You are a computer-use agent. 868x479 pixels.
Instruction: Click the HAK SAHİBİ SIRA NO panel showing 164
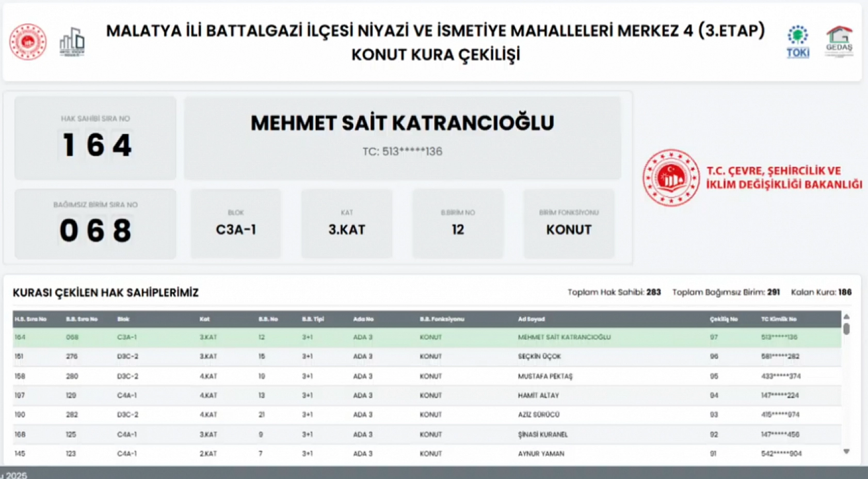coord(95,137)
